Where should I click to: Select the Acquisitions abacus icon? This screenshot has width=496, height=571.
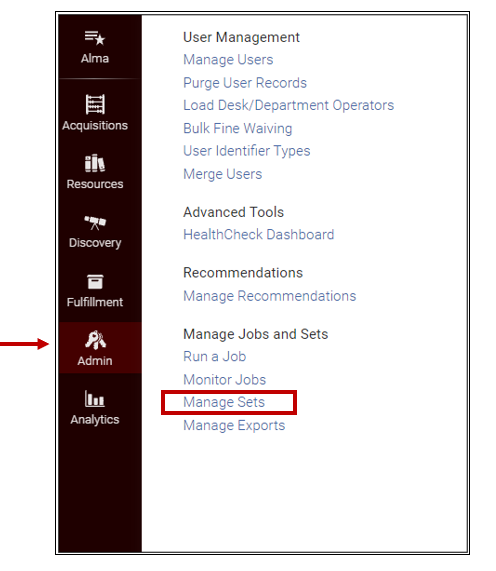[x=95, y=104]
